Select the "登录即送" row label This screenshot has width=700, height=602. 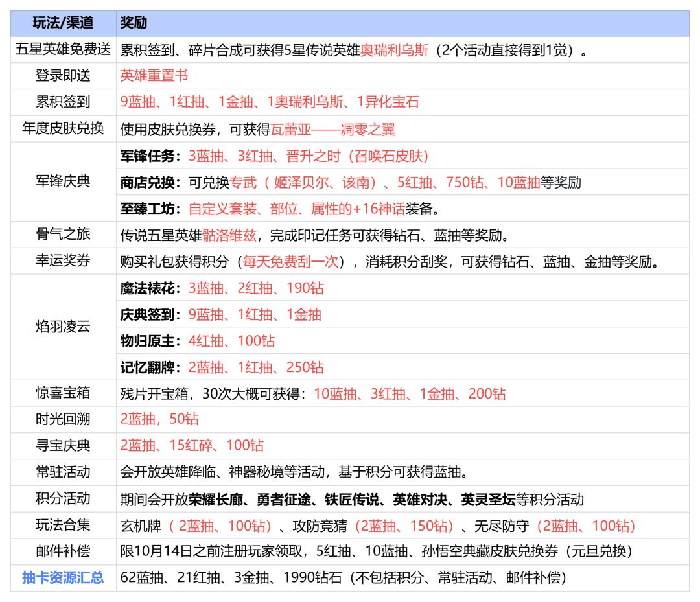point(63,75)
